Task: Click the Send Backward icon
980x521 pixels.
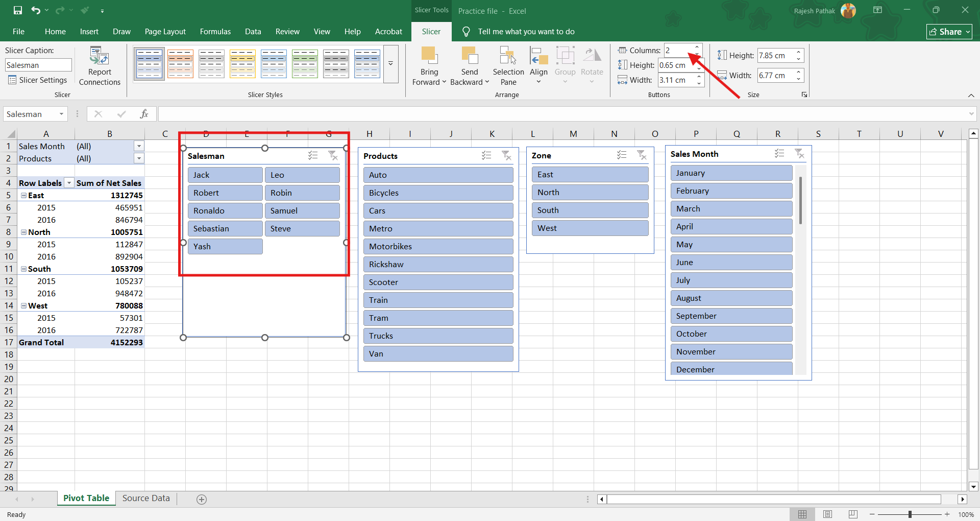Action: click(x=469, y=56)
